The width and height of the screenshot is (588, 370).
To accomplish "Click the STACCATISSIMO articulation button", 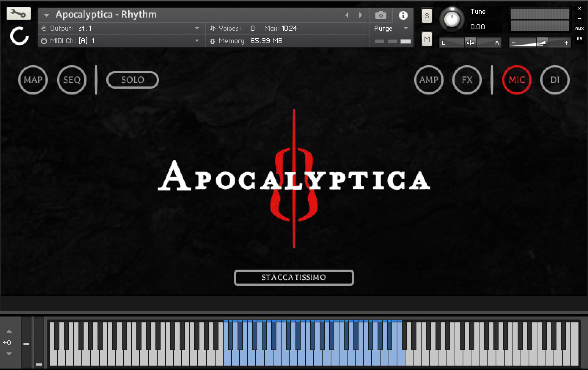I will pos(294,277).
